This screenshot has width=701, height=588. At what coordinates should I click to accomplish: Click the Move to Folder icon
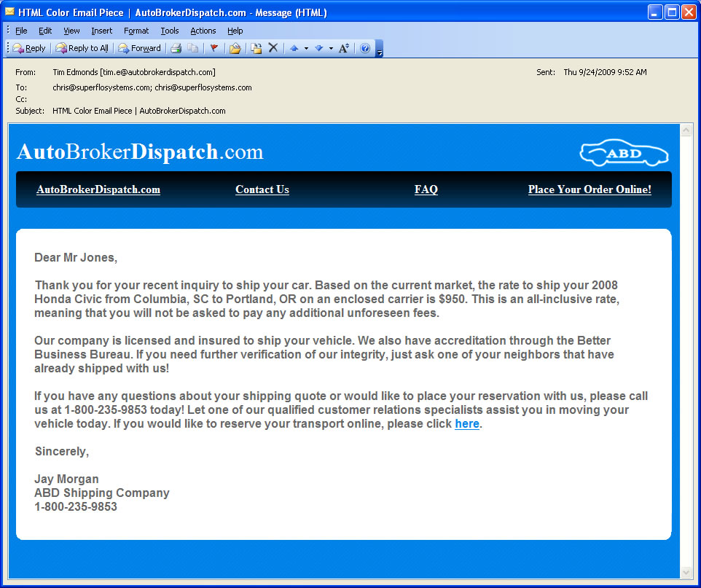(235, 48)
